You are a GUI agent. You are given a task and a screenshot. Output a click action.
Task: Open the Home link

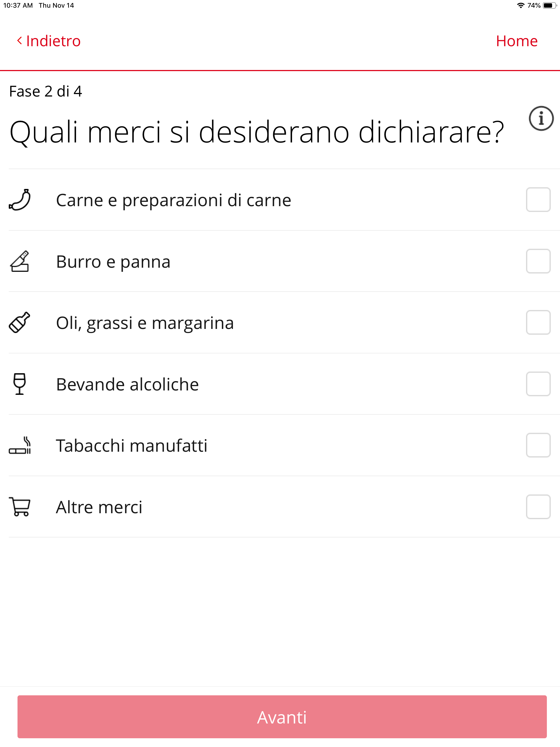pyautogui.click(x=517, y=41)
